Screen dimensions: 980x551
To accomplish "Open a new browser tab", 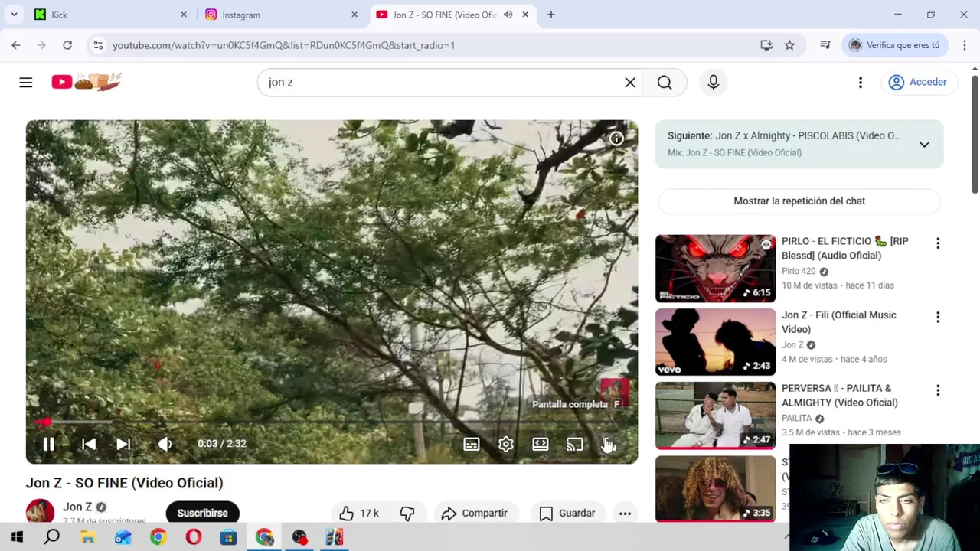I will click(550, 15).
